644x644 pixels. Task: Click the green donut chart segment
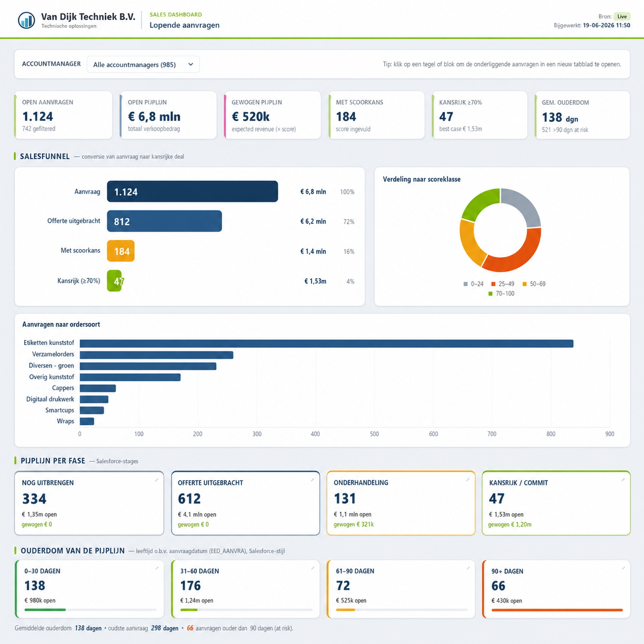tap(479, 203)
